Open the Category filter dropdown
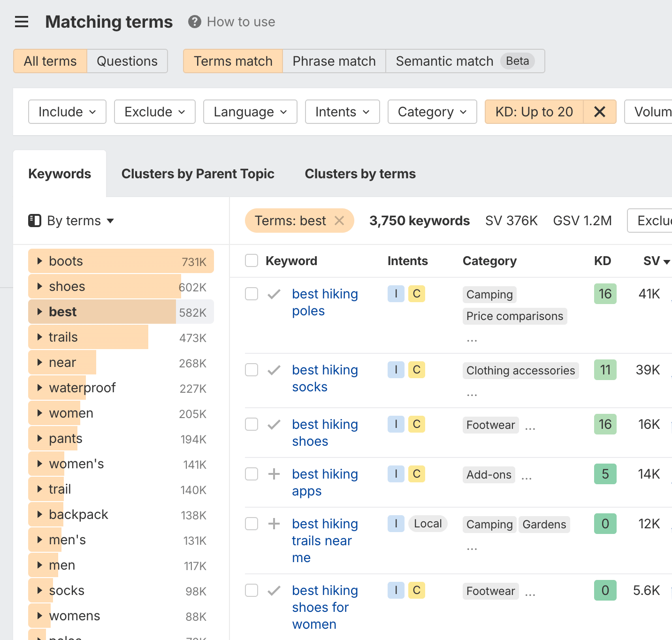The height and width of the screenshot is (640, 672). (x=432, y=112)
